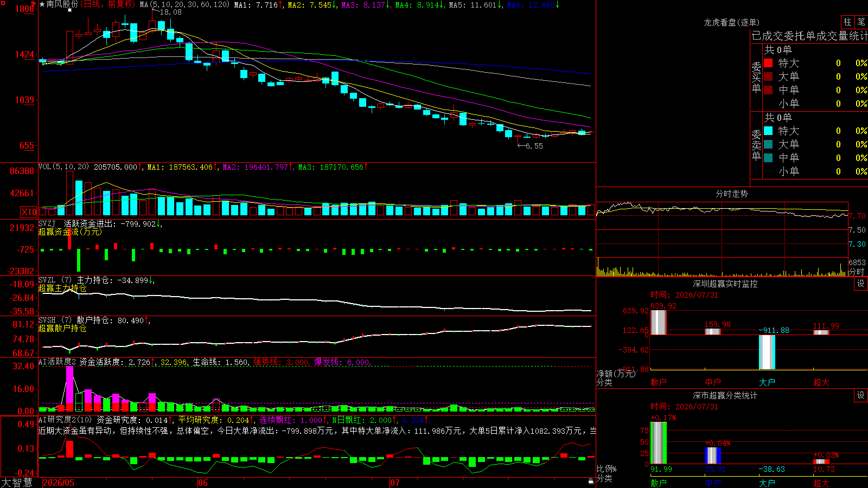Click the dark red 中单 buy-order swatch
The width and height of the screenshot is (868, 488).
tap(768, 90)
